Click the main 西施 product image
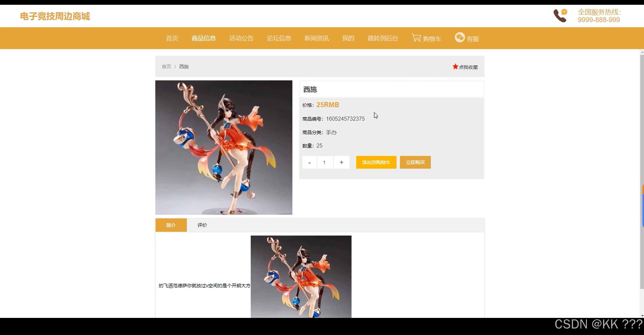The height and width of the screenshot is (335, 644). (224, 147)
